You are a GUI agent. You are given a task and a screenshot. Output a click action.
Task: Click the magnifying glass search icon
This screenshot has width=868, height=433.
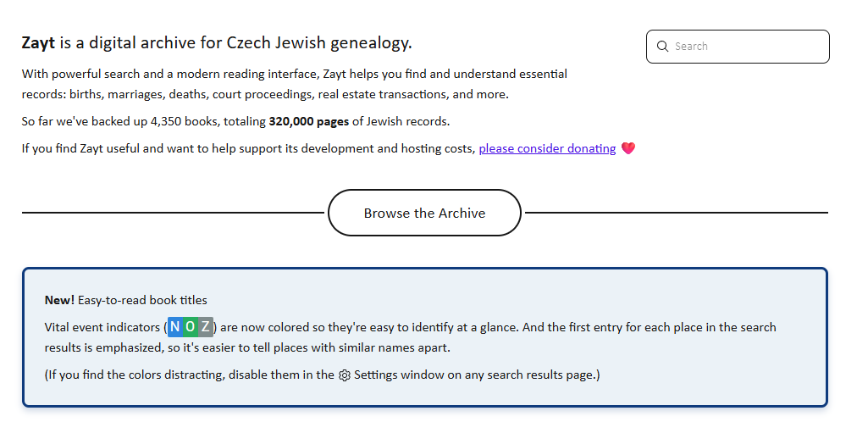[x=662, y=47]
